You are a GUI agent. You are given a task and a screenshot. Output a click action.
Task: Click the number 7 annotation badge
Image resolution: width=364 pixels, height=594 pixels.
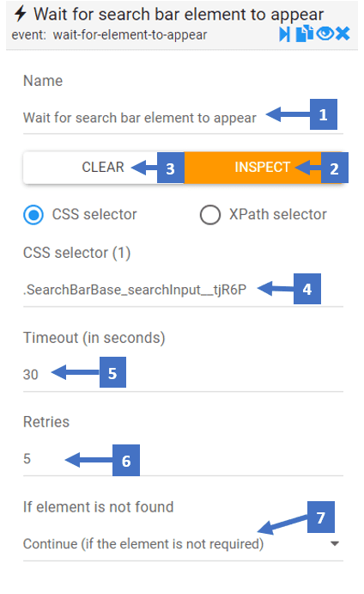(x=320, y=517)
